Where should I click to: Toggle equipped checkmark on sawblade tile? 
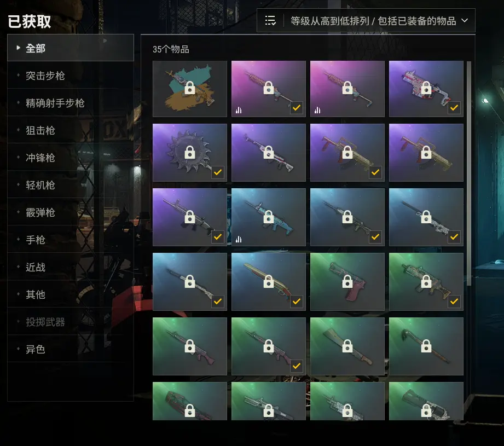(x=218, y=172)
